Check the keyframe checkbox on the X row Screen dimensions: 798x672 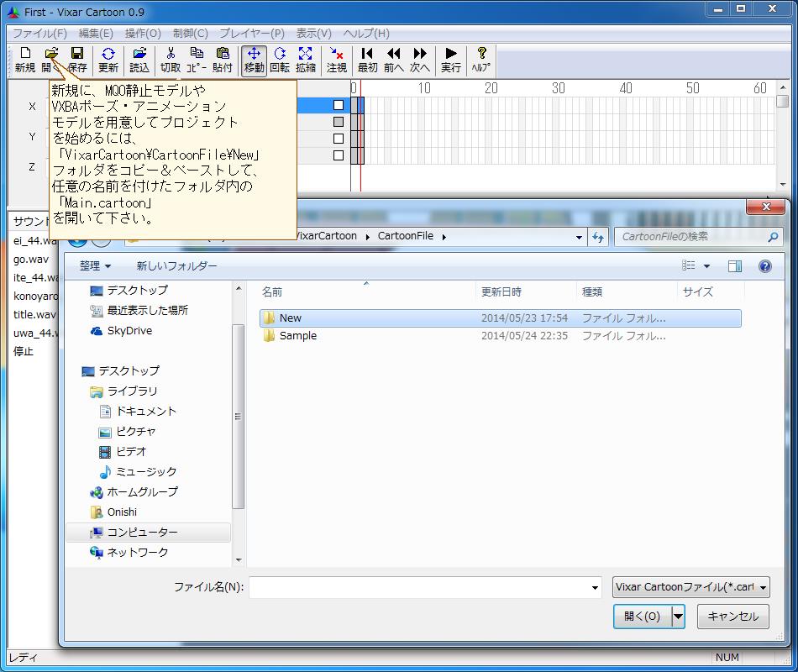point(339,104)
